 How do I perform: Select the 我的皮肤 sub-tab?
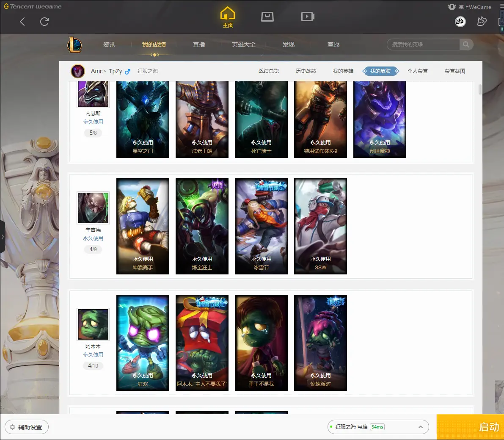pyautogui.click(x=380, y=71)
